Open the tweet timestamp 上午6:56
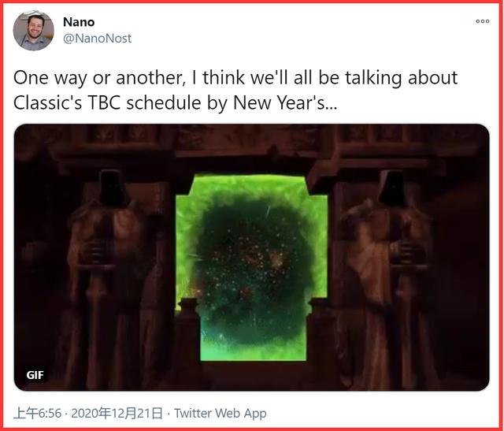This screenshot has width=504, height=431. click(37, 414)
